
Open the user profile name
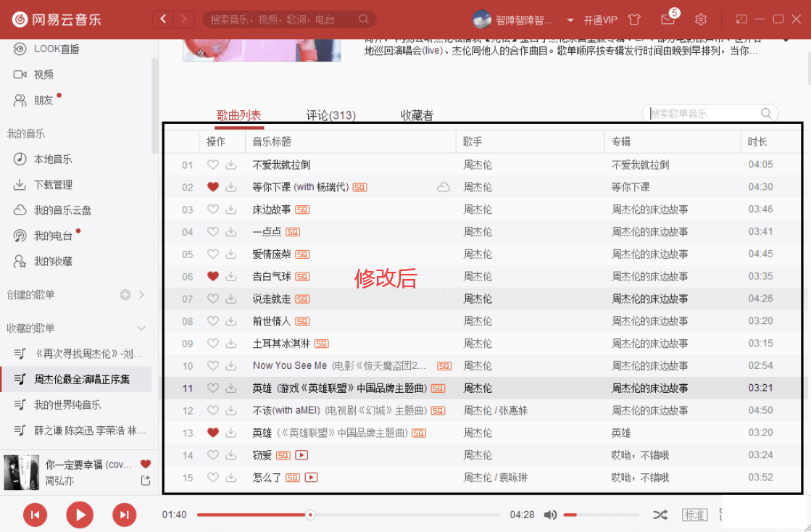(x=524, y=21)
